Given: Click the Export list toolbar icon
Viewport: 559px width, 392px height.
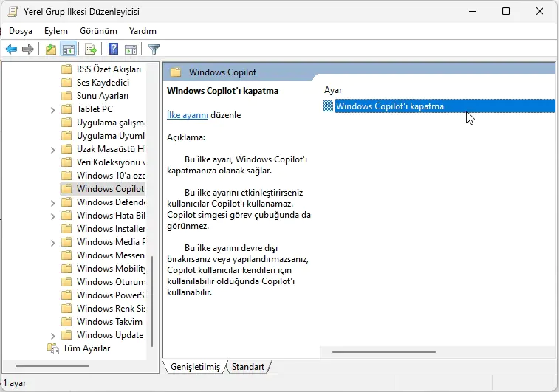Looking at the screenshot, I should tap(91, 49).
